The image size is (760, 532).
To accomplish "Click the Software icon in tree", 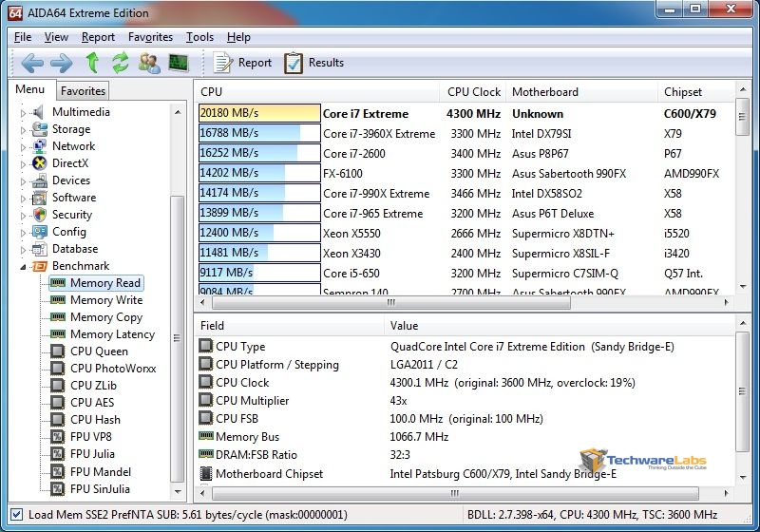I will click(x=39, y=198).
